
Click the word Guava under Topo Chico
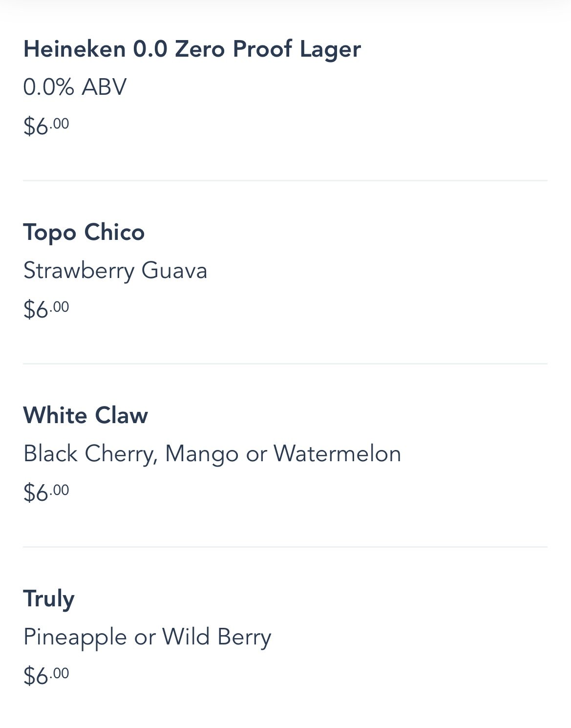pyautogui.click(x=174, y=271)
